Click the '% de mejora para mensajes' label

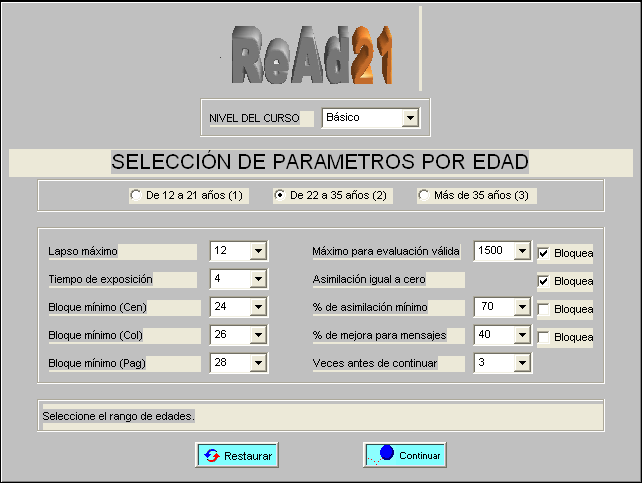[380, 335]
